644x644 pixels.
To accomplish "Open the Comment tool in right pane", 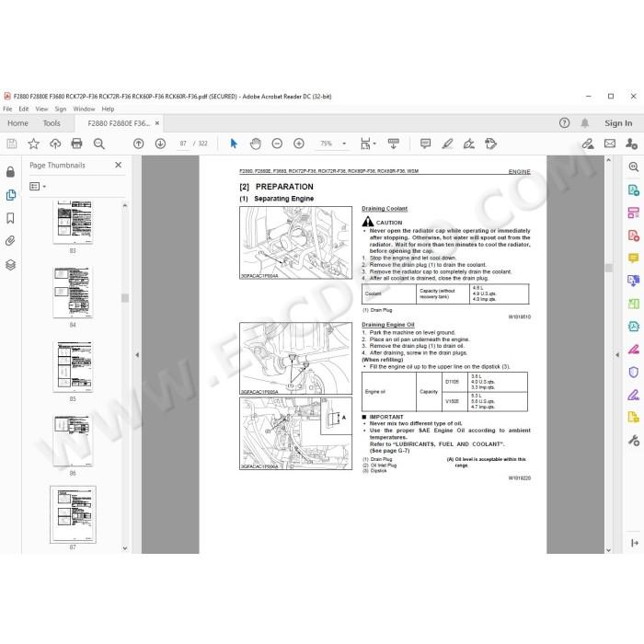I will 633,259.
